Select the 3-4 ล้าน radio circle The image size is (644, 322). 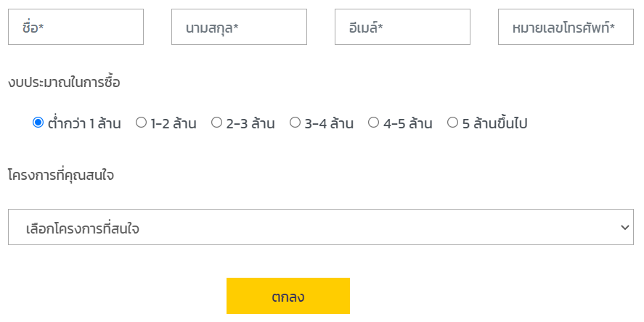(x=295, y=123)
